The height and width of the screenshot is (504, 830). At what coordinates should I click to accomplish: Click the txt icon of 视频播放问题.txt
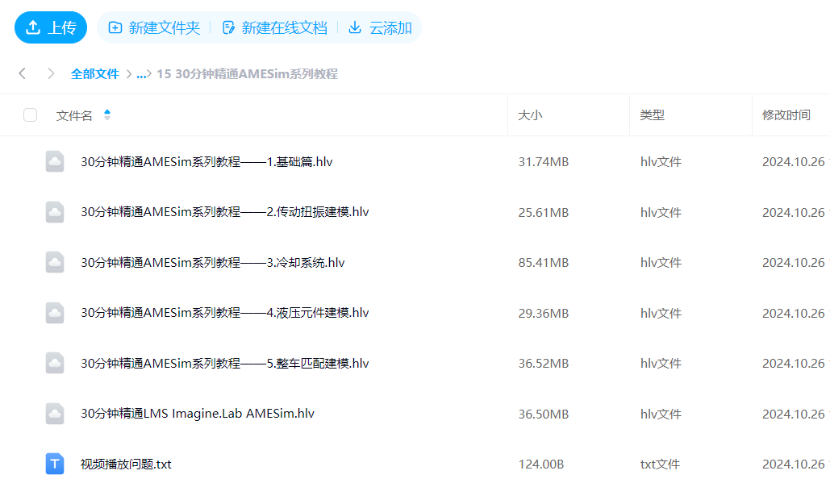pos(55,464)
